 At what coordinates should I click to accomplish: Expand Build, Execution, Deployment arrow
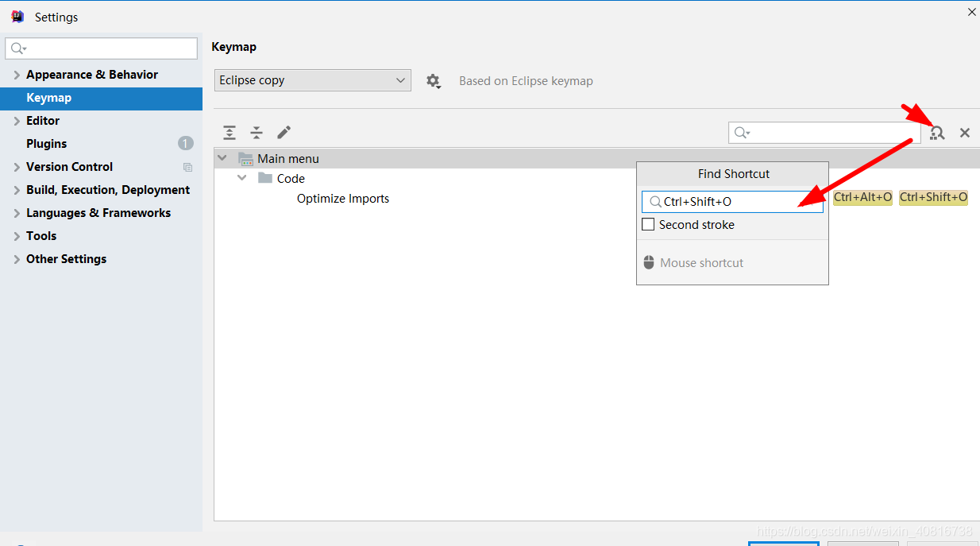pyautogui.click(x=17, y=190)
